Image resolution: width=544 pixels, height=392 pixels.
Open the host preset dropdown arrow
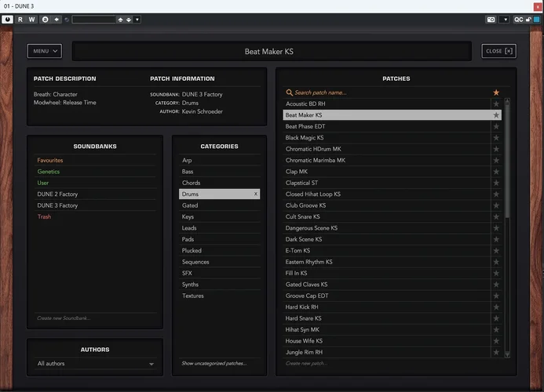[x=137, y=19]
